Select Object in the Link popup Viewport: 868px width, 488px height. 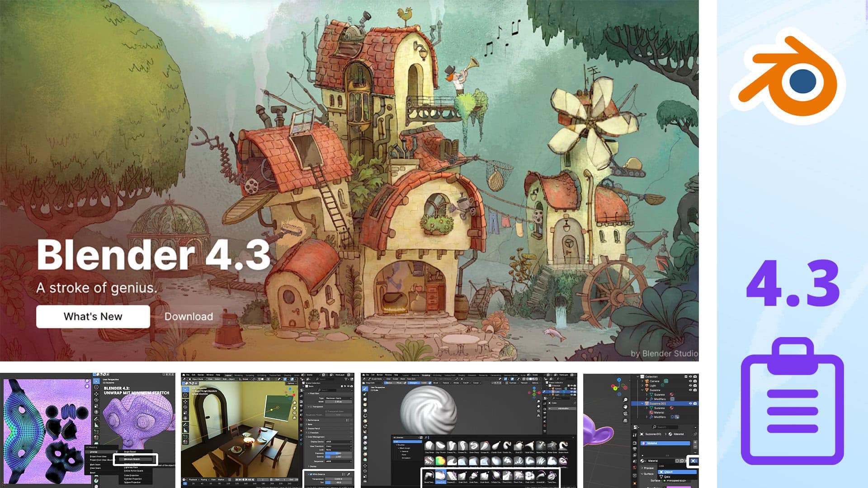click(677, 472)
